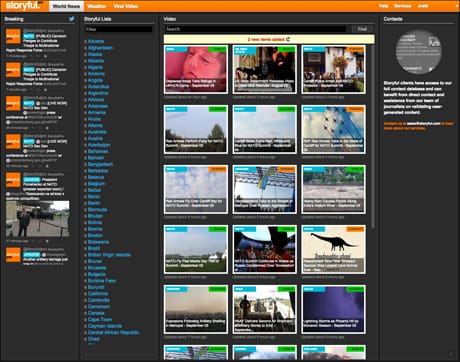Open the Viral Video tab
This screenshot has height=362, width=460.
pyautogui.click(x=125, y=6)
